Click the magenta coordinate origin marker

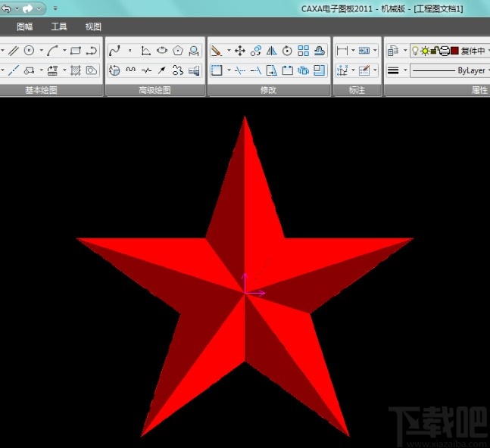pyautogui.click(x=245, y=293)
